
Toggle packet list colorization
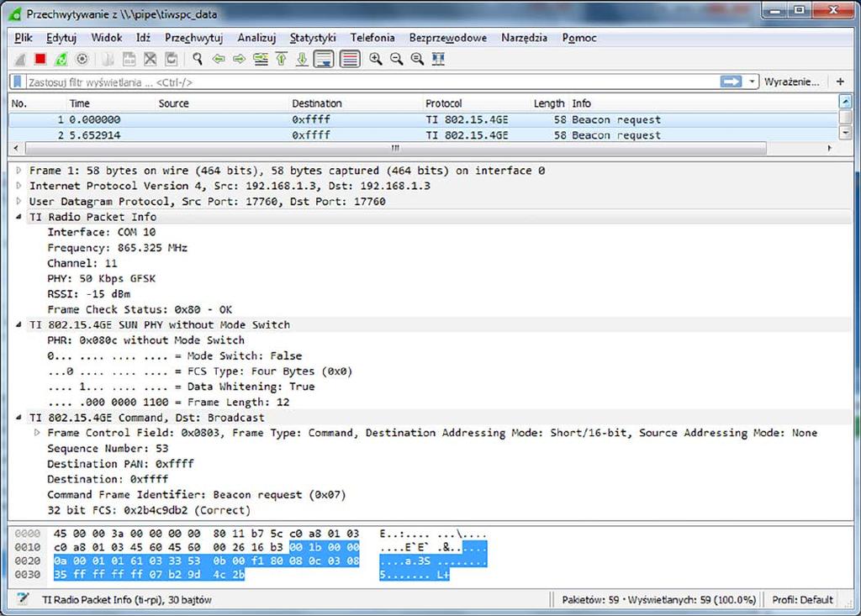[350, 59]
